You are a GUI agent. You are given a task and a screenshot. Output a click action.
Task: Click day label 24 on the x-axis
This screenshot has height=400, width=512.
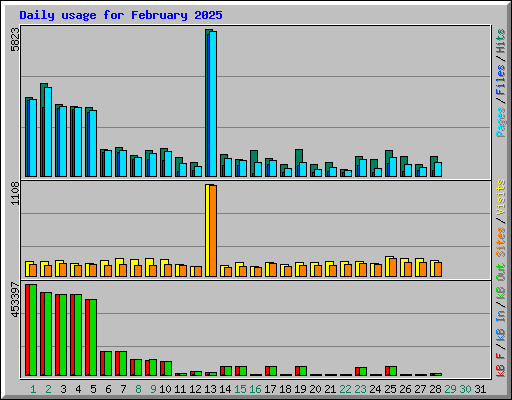[375, 389]
